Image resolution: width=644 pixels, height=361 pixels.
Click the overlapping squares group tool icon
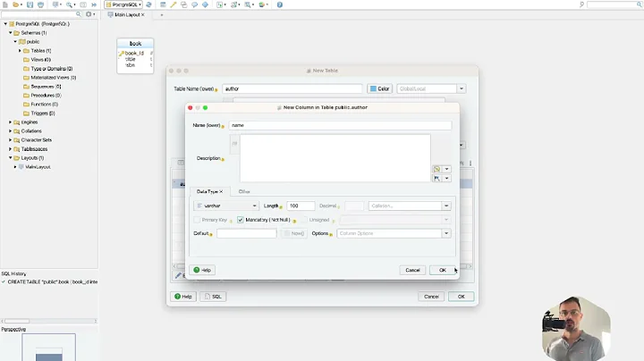point(183,4)
